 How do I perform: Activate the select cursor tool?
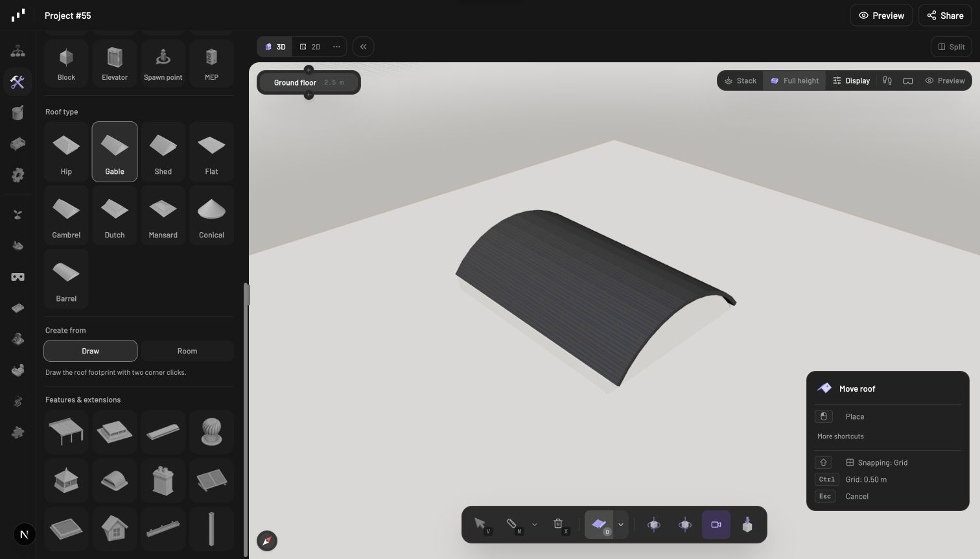click(480, 525)
